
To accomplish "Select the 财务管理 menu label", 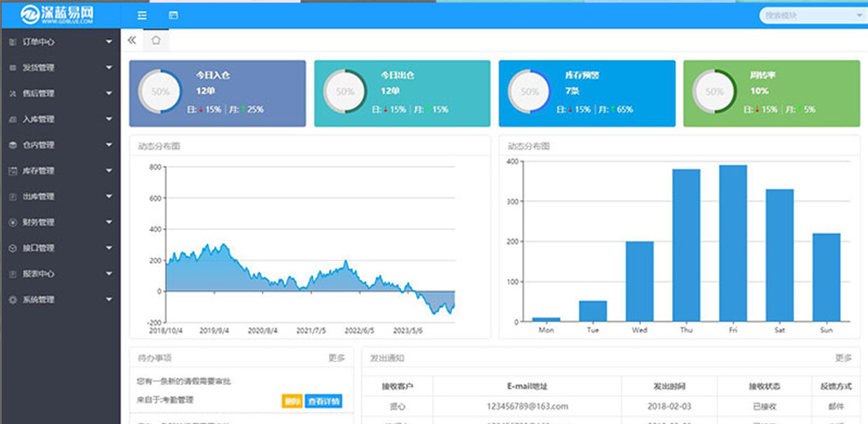I will tap(38, 222).
